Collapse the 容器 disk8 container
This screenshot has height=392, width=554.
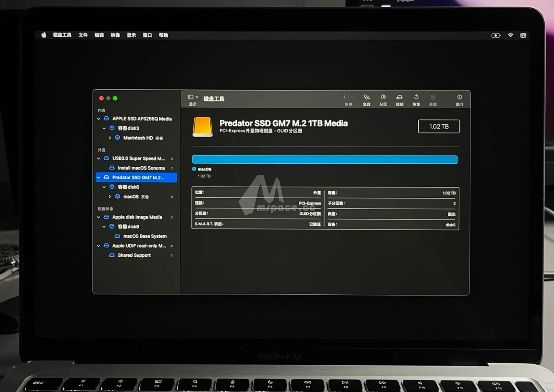tap(104, 227)
